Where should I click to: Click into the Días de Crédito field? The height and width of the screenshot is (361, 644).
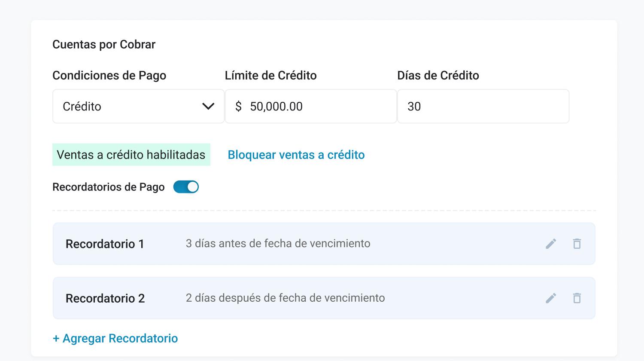(x=483, y=107)
